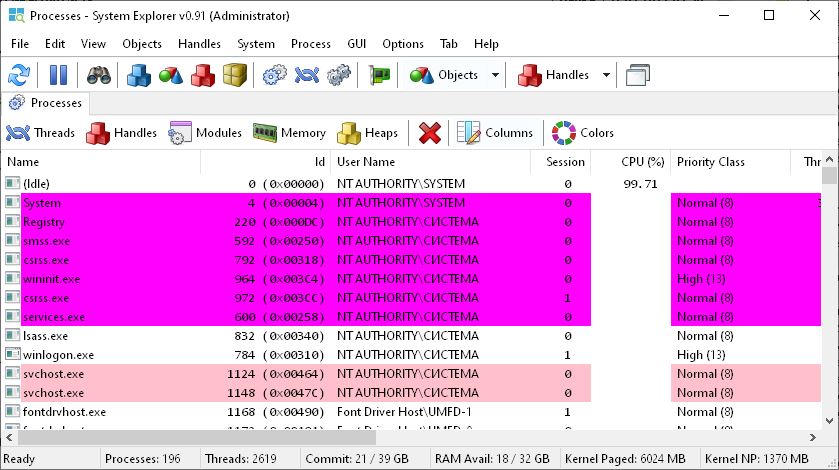
Task: Sort by the Id column header
Action: coord(265,162)
